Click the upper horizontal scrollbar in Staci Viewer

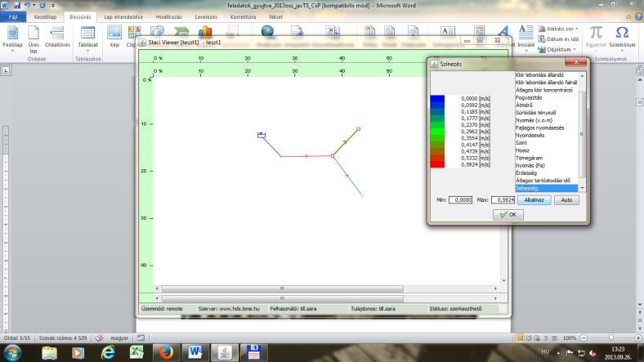(283, 288)
